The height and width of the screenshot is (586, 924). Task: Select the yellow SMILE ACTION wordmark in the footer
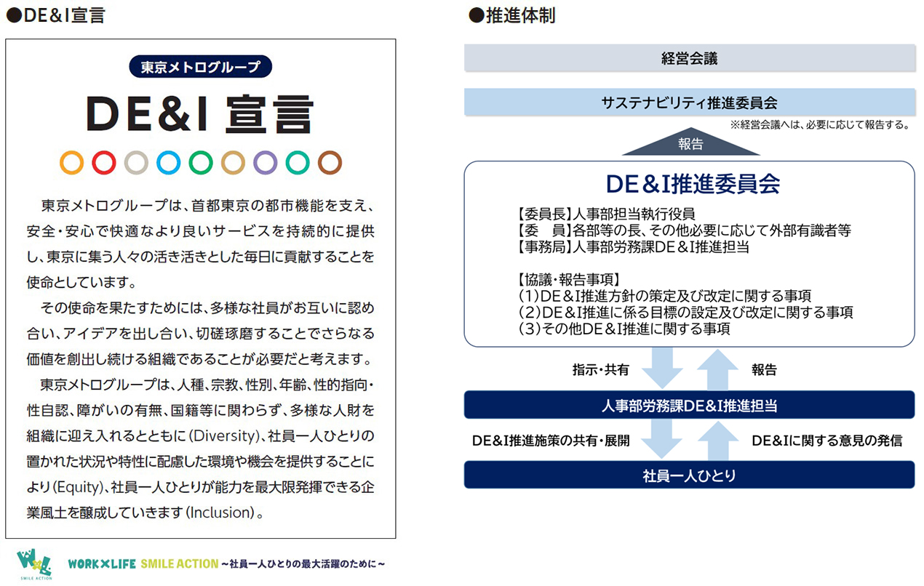tap(180, 563)
